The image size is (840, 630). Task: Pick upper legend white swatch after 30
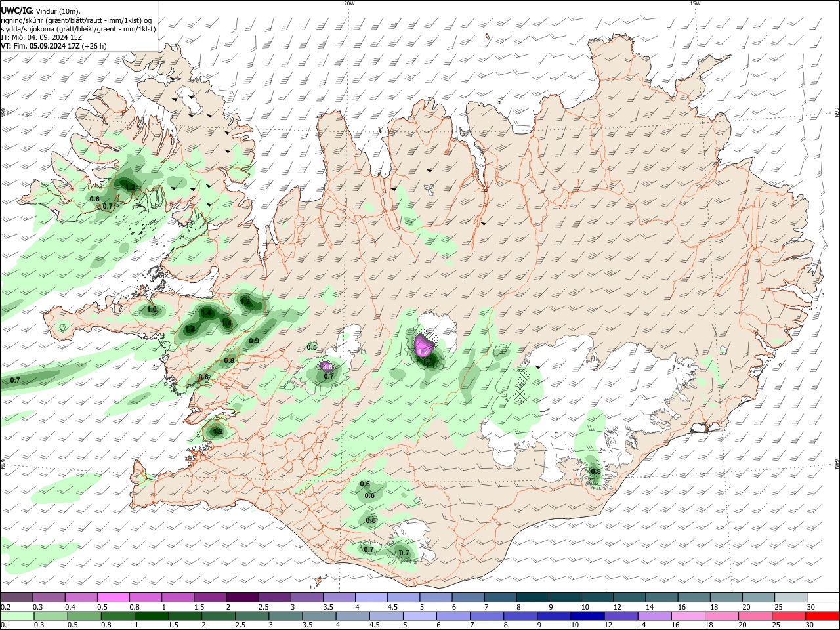822,597
